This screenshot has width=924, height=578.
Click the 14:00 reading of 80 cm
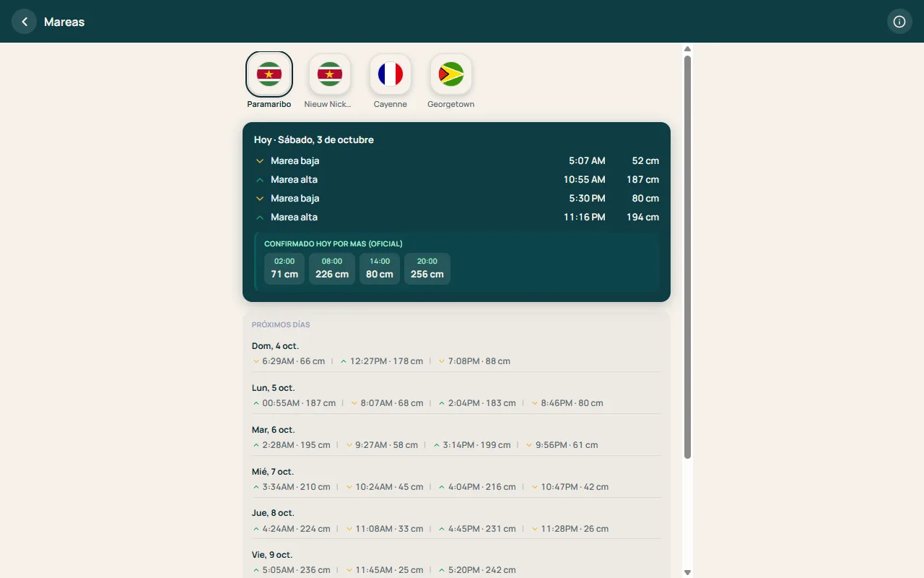(380, 268)
